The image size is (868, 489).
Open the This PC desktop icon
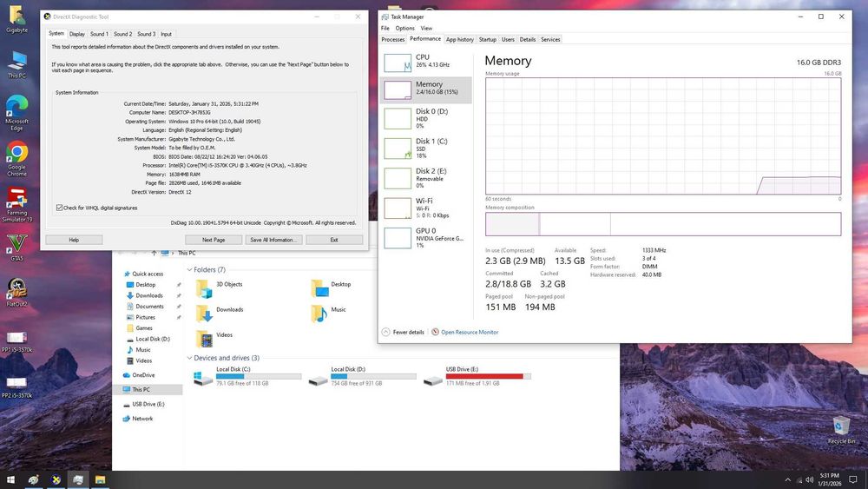(16, 65)
